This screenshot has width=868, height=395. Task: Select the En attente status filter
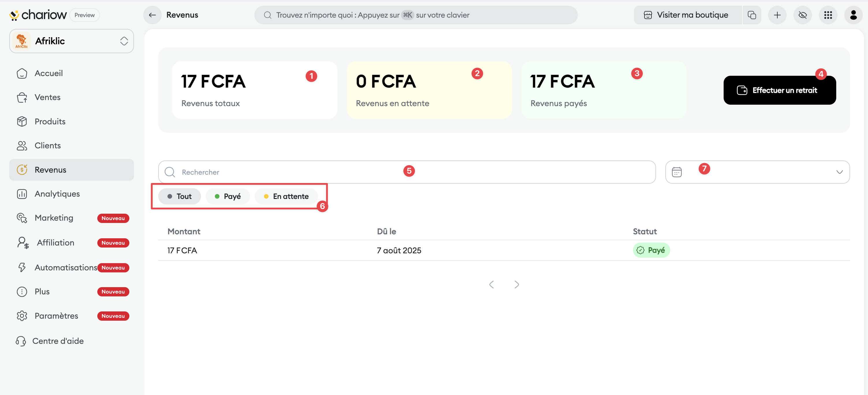[x=286, y=196]
